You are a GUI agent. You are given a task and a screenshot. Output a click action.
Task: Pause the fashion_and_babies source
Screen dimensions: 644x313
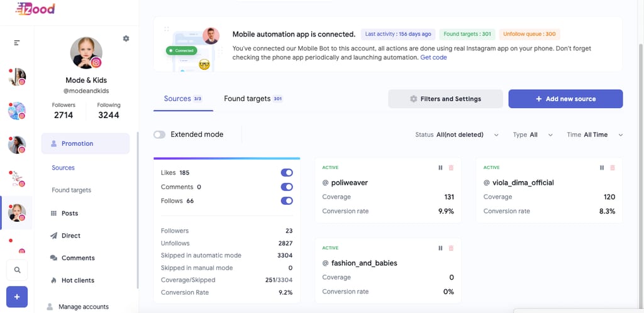(440, 248)
